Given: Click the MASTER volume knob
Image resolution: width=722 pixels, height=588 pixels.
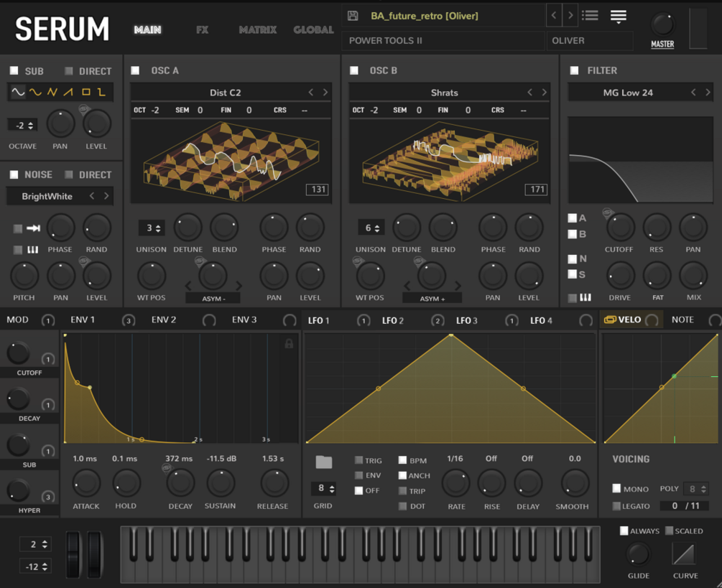Looking at the screenshot, I should pyautogui.click(x=662, y=25).
